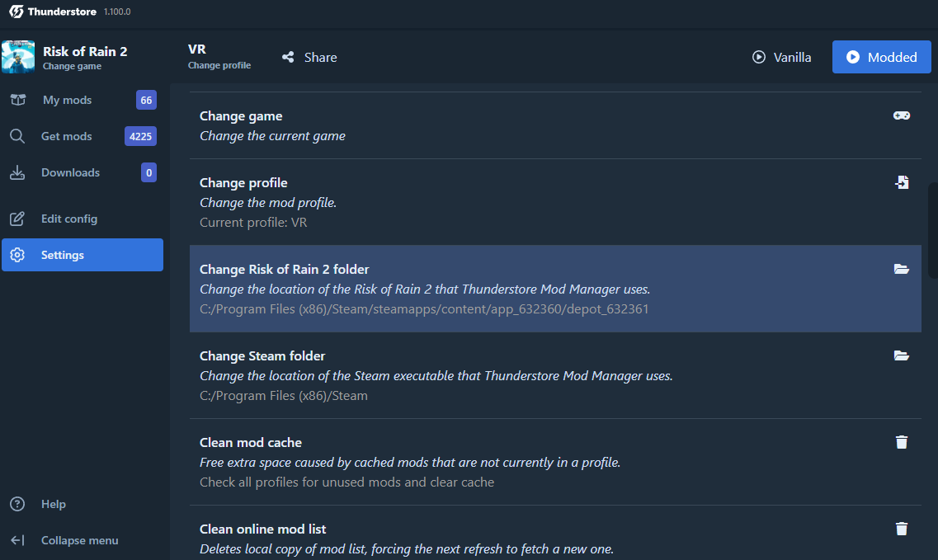Launch the game in Vanilla mode
Screen dimensions: 938x560
(781, 57)
